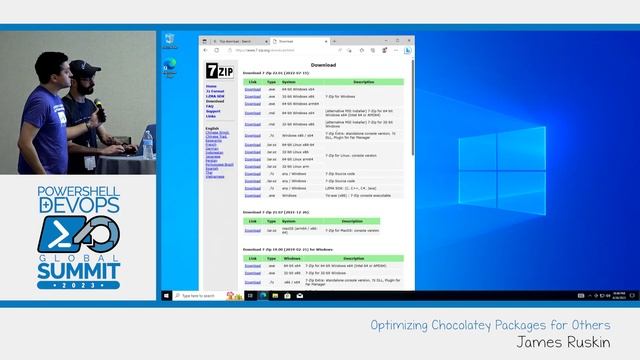Viewport: 640px width, 360px height.
Task: Open the Links sidebar link
Action: pos(211,116)
